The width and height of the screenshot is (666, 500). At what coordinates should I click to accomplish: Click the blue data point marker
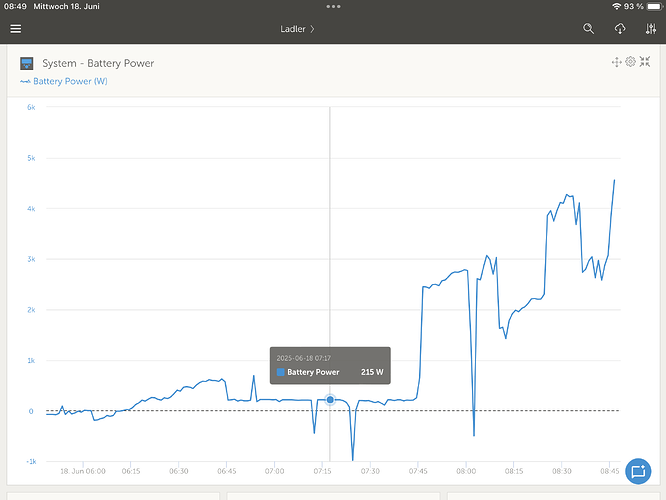pyautogui.click(x=330, y=400)
